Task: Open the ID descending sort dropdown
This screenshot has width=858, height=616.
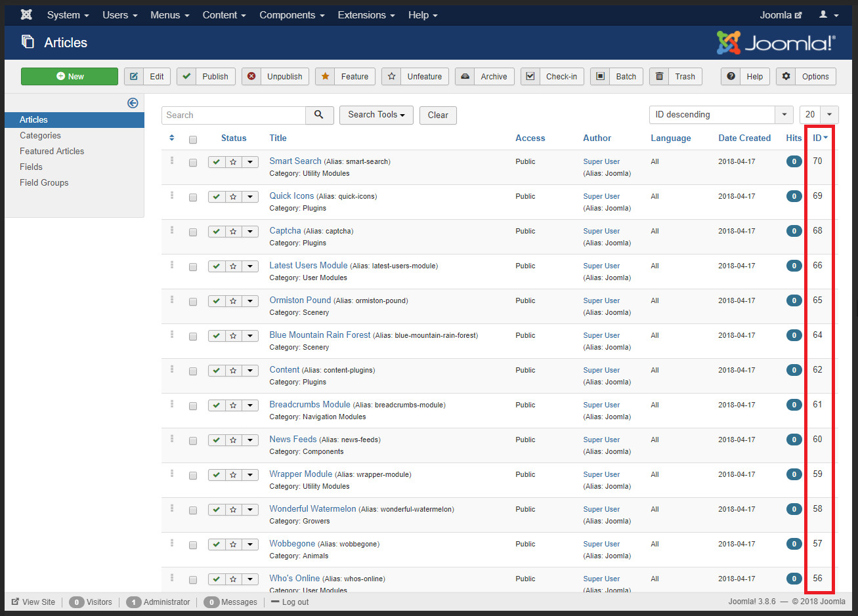Action: pyautogui.click(x=721, y=115)
